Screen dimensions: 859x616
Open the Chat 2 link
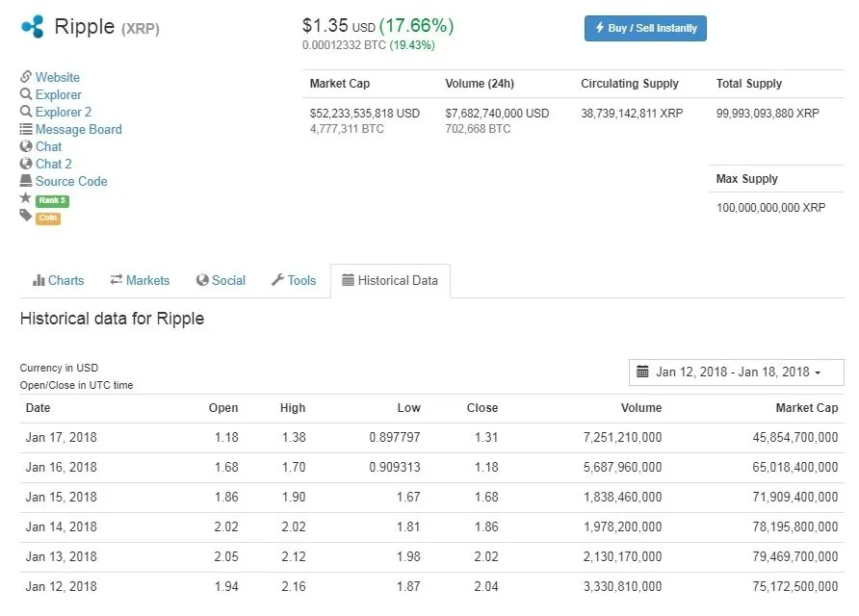pyautogui.click(x=53, y=164)
